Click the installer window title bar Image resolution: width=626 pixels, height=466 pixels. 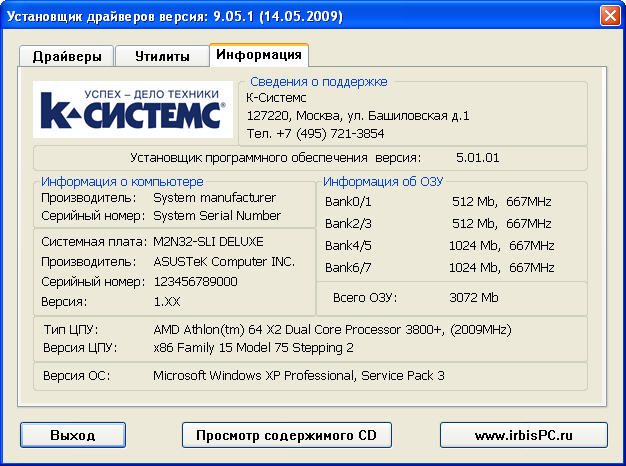(x=300, y=16)
